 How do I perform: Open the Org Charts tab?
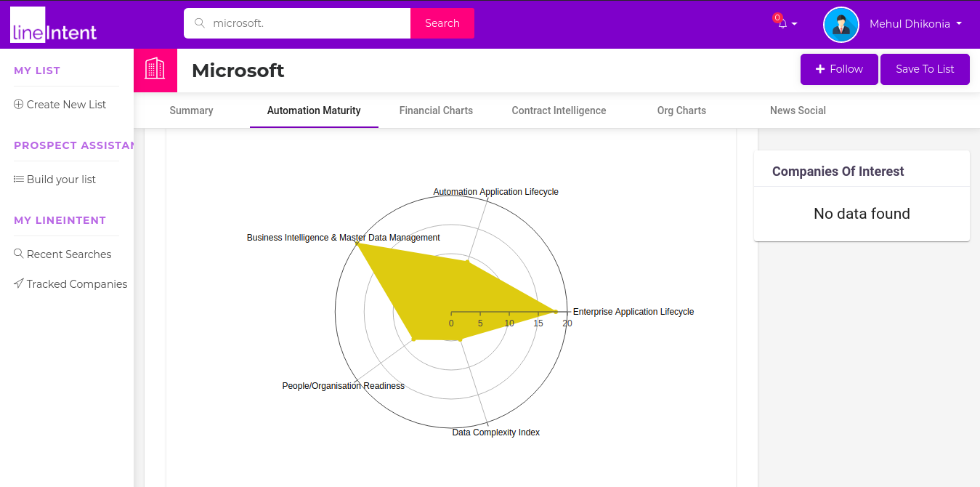[681, 110]
